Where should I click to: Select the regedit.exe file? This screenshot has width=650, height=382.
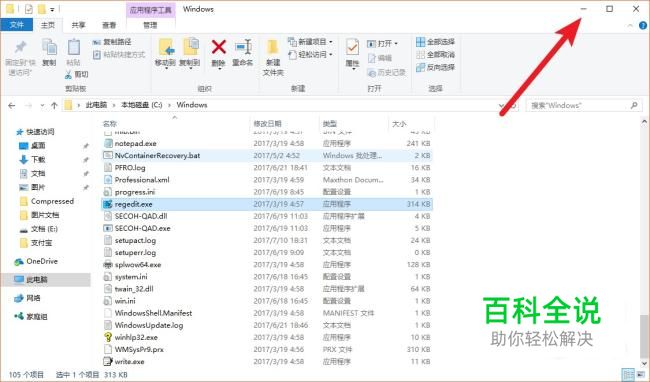tap(133, 204)
